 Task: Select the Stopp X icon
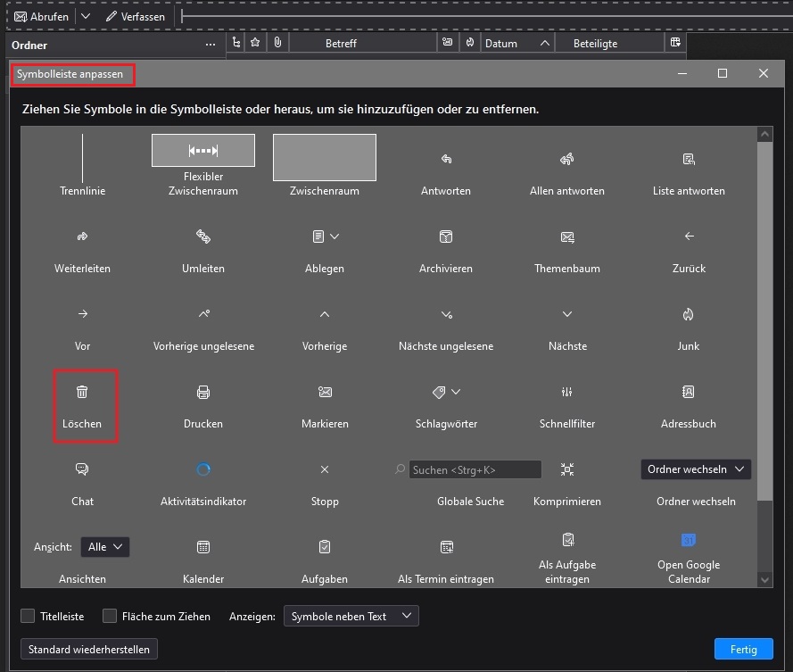[x=325, y=469]
